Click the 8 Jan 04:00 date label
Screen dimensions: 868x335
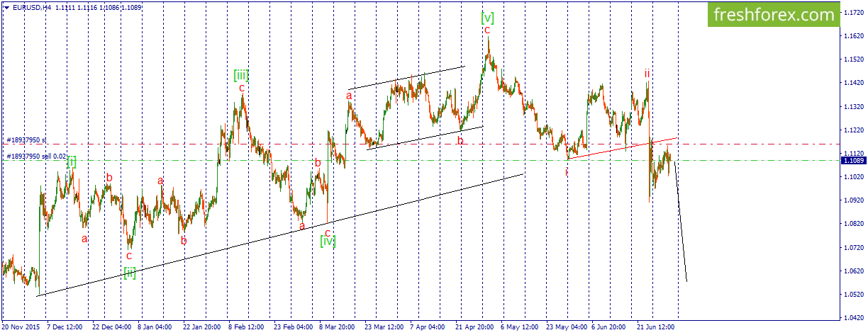click(155, 327)
